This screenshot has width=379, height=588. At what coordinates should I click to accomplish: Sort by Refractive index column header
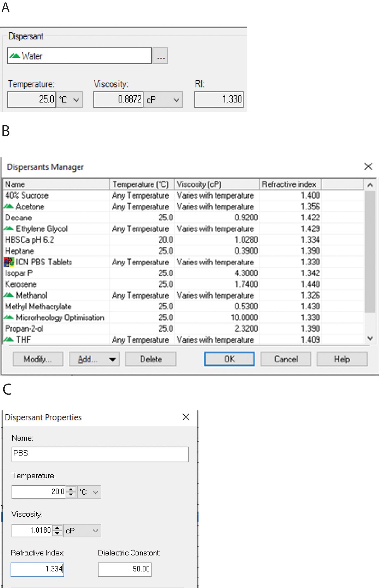(290, 184)
